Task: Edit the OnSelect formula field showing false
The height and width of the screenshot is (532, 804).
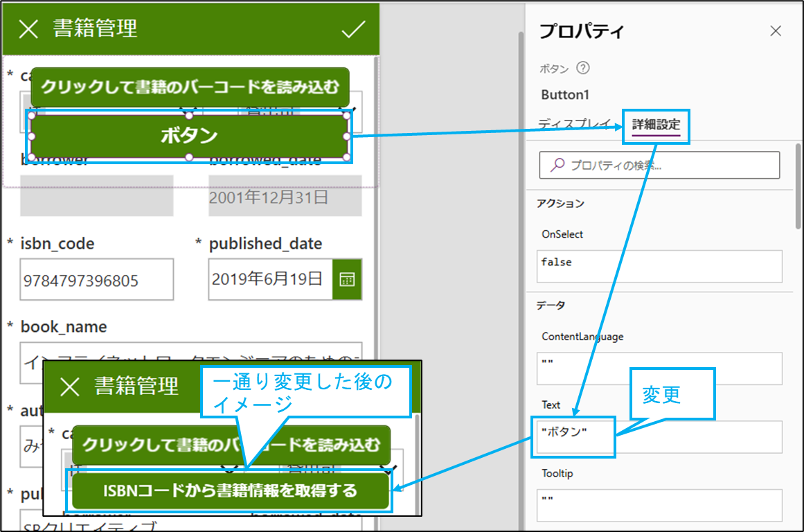Action: pyautogui.click(x=659, y=266)
